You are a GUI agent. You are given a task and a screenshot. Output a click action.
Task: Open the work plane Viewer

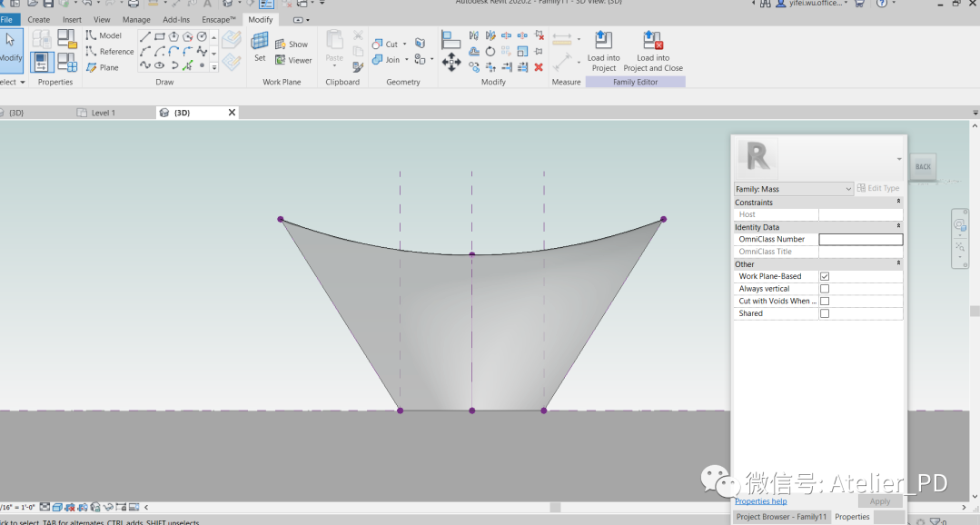(x=293, y=60)
